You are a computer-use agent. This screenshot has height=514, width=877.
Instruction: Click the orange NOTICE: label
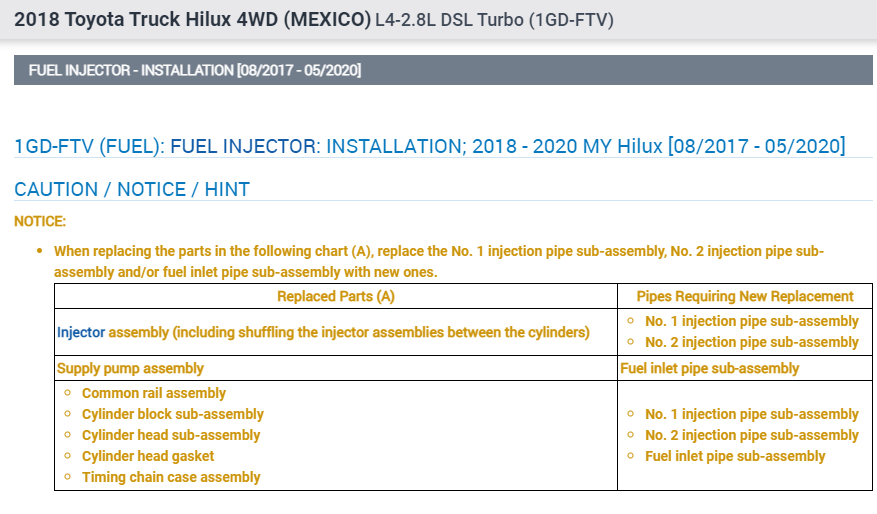click(x=40, y=221)
